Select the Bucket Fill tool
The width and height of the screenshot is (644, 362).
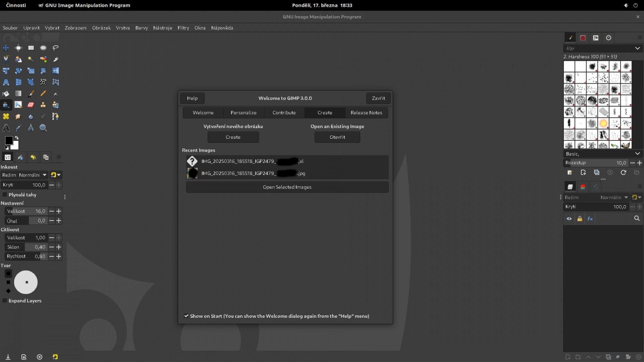point(6,93)
